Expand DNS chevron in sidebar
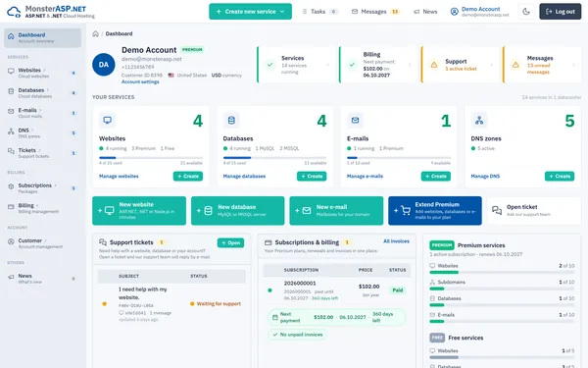This screenshot has width=588, height=368. pyautogui.click(x=32, y=131)
